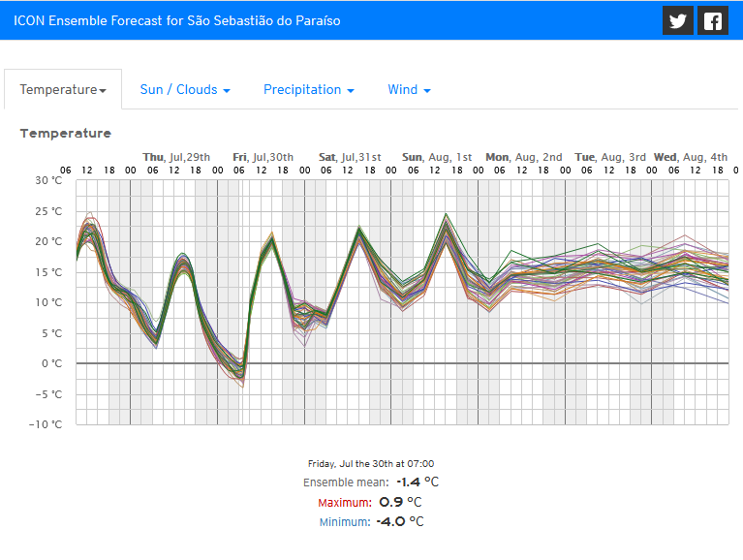This screenshot has width=743, height=560.
Task: Click the Twitter share icon
Action: 678,20
